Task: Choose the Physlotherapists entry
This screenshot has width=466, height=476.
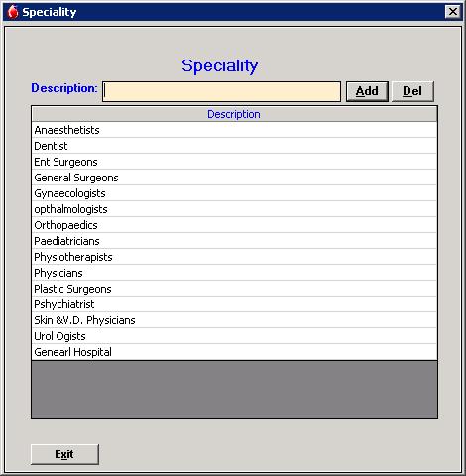Action: [234, 257]
